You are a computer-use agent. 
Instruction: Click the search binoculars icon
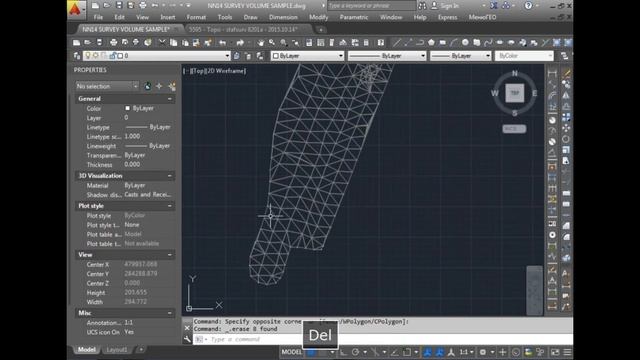[x=422, y=6]
